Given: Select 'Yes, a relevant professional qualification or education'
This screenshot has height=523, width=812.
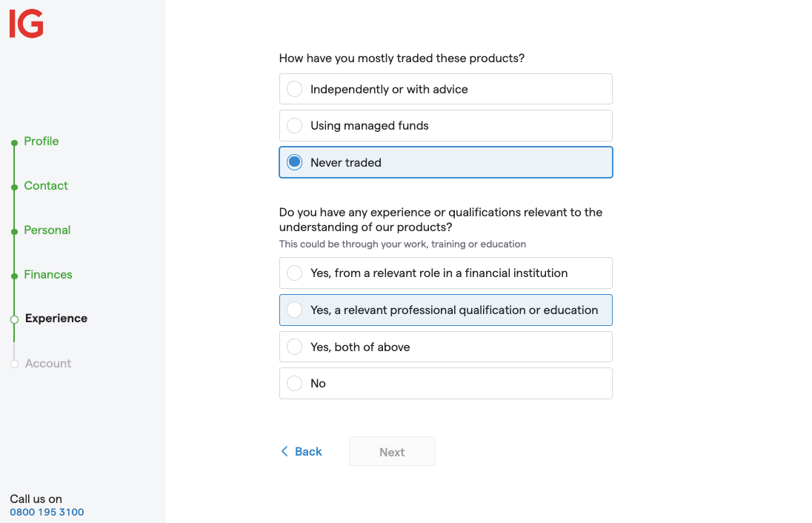Looking at the screenshot, I should (x=445, y=310).
